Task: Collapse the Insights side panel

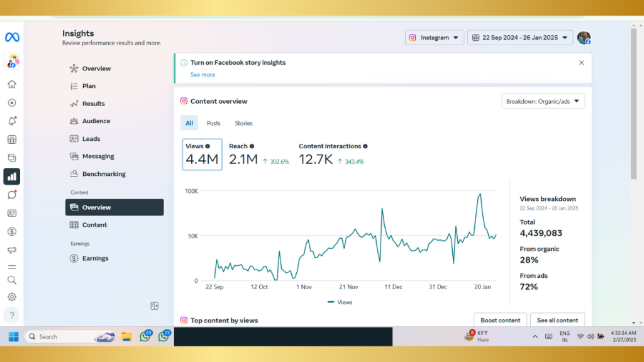Action: (x=154, y=306)
